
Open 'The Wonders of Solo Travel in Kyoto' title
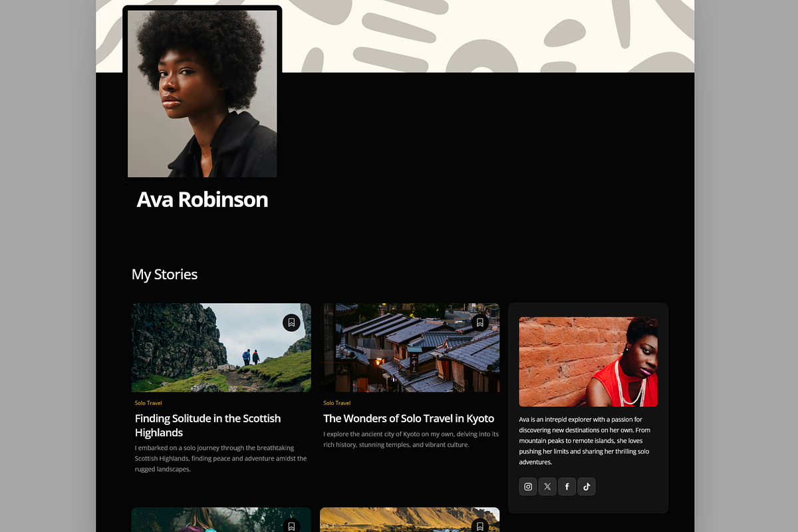point(409,418)
